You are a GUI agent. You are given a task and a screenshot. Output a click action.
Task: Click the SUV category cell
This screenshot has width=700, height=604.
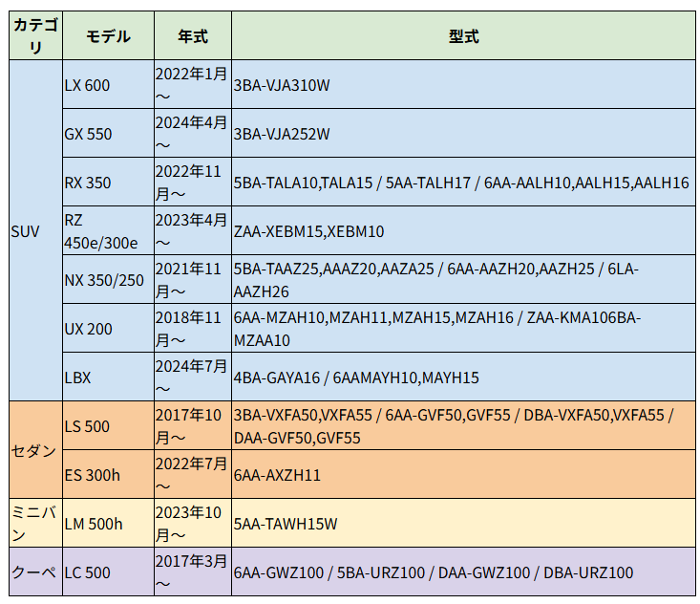[35, 230]
